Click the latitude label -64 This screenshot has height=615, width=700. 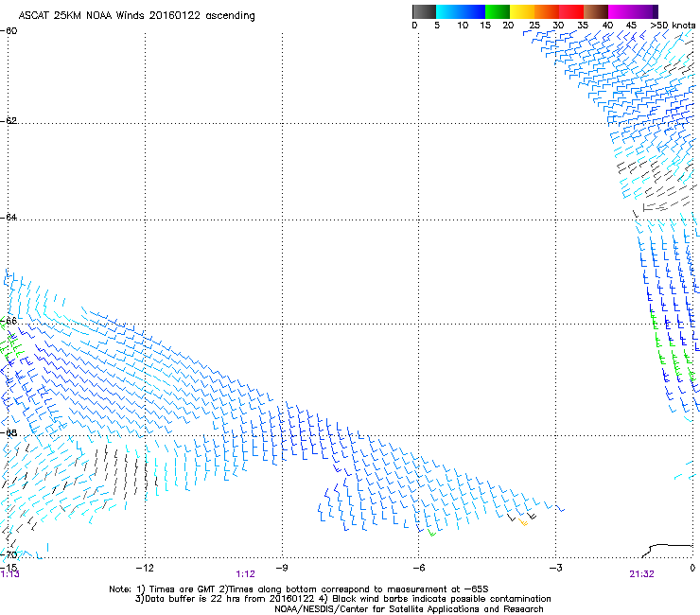tap(9, 217)
